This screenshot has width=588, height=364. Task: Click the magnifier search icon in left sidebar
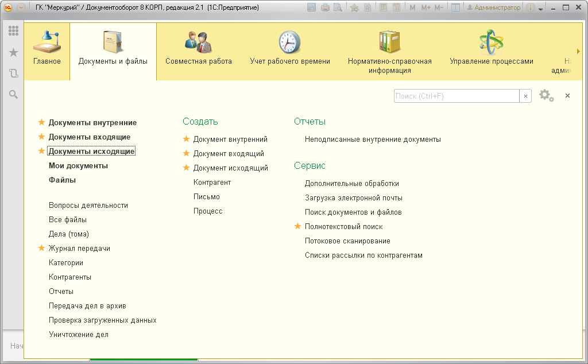tap(14, 95)
